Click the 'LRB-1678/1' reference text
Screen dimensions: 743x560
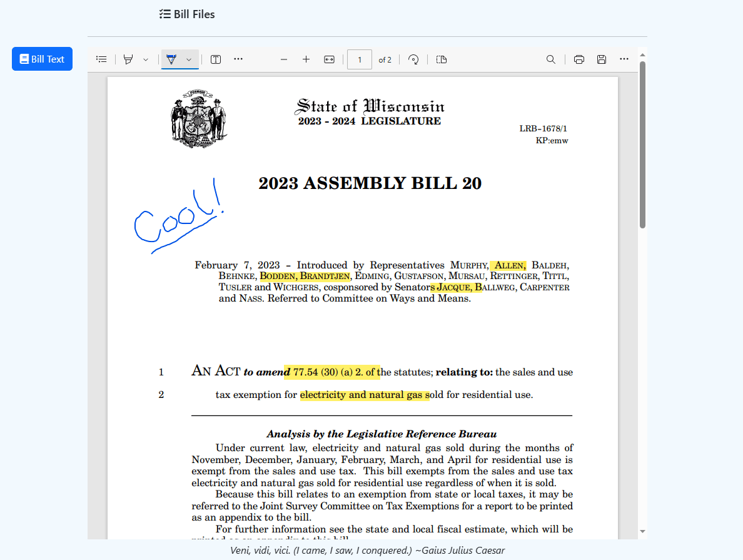(x=543, y=128)
